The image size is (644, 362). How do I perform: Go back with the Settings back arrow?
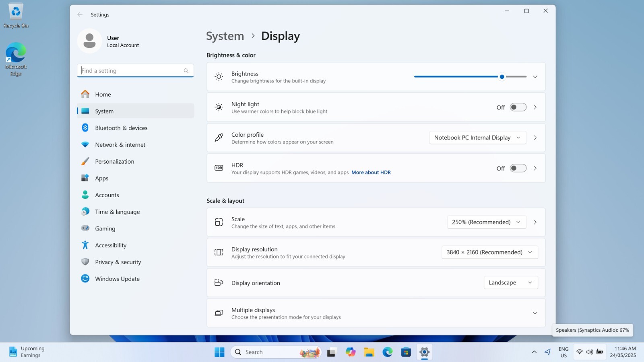pyautogui.click(x=80, y=14)
